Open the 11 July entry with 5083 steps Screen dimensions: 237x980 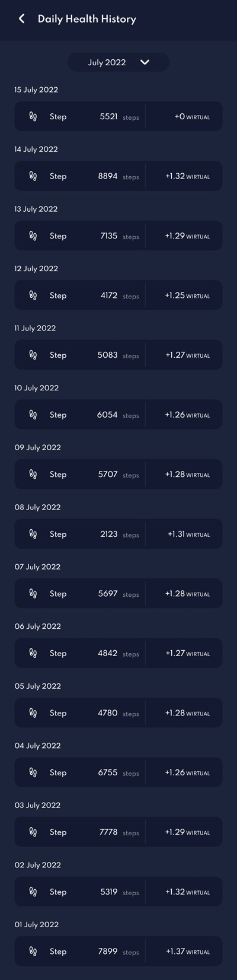click(118, 355)
